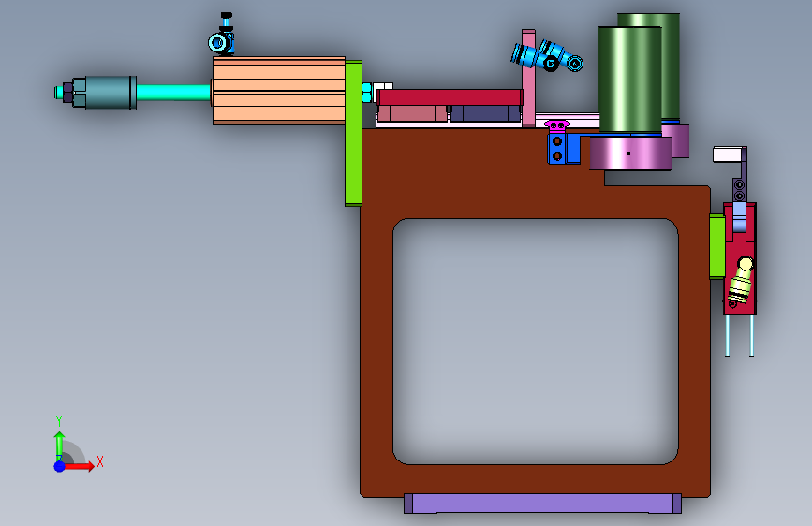Select the purple base plate under frame

542,504
